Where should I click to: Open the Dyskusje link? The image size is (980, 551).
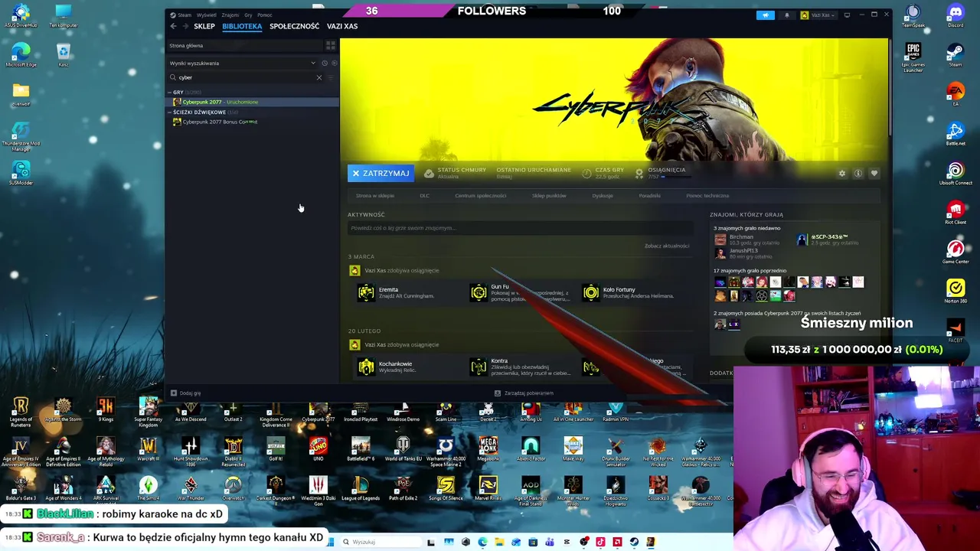603,196
